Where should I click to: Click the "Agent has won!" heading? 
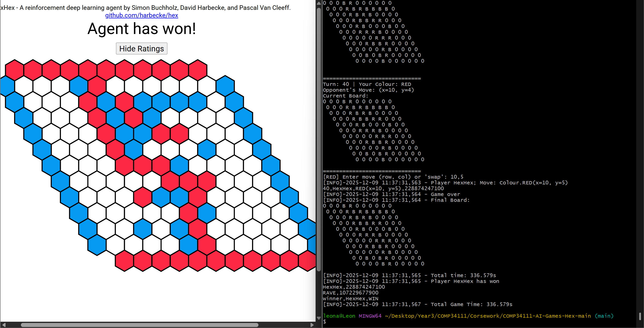[142, 29]
